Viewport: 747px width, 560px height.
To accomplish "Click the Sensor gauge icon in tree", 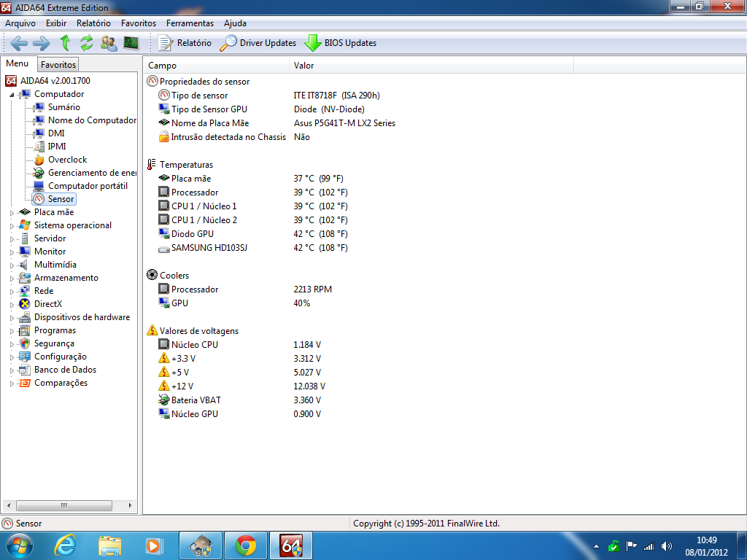I will pos(39,199).
